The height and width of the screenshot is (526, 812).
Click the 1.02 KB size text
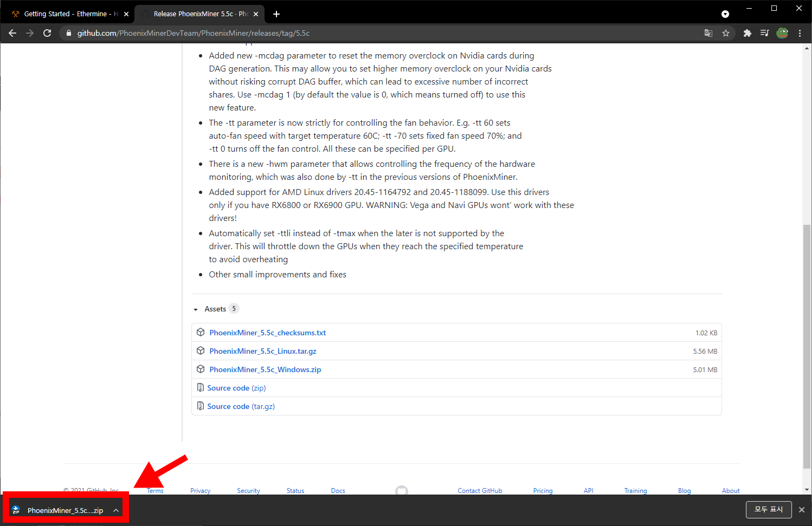pos(706,333)
